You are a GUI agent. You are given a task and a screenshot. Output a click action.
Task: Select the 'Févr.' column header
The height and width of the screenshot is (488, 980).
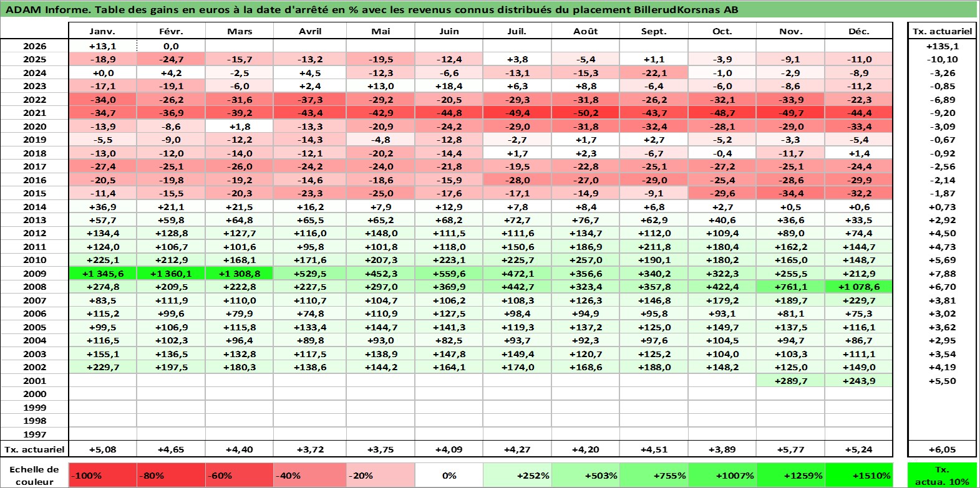pos(171,31)
